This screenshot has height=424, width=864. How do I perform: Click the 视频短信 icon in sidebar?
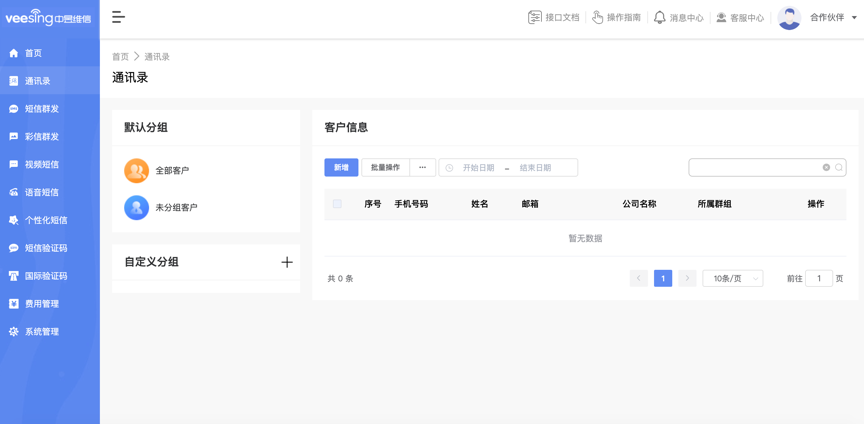point(14,164)
